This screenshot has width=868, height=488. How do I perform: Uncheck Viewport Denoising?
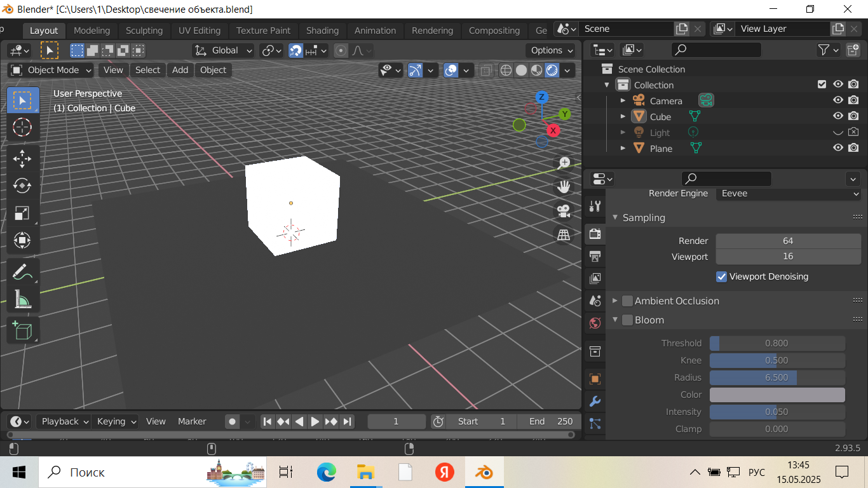tap(721, 276)
